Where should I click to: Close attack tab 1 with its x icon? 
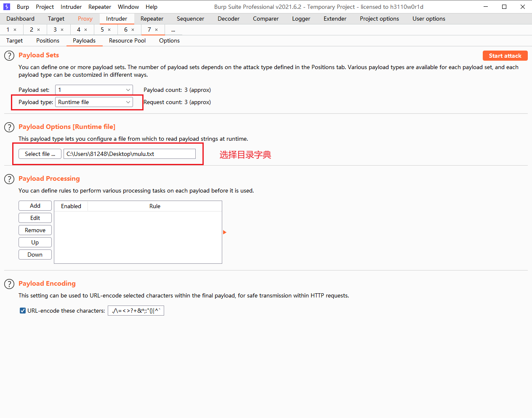16,29
